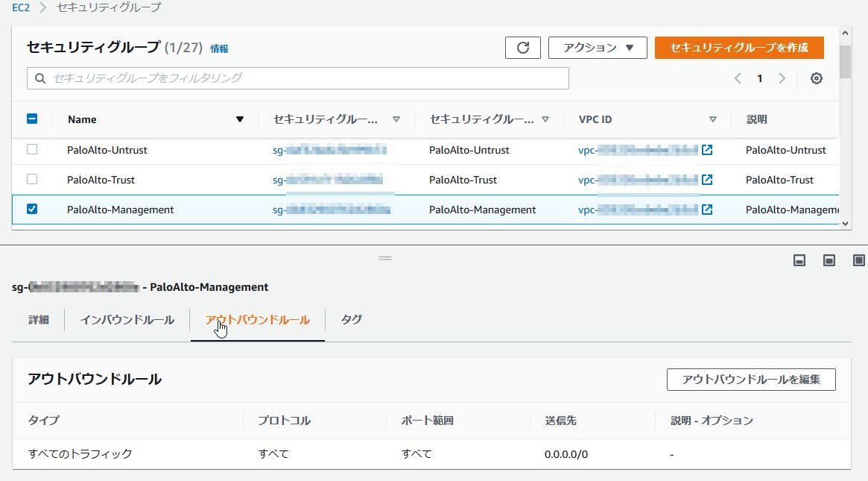The width and height of the screenshot is (868, 481).
Task: Open PaloAlto-Management security group ID link
Action: point(331,210)
